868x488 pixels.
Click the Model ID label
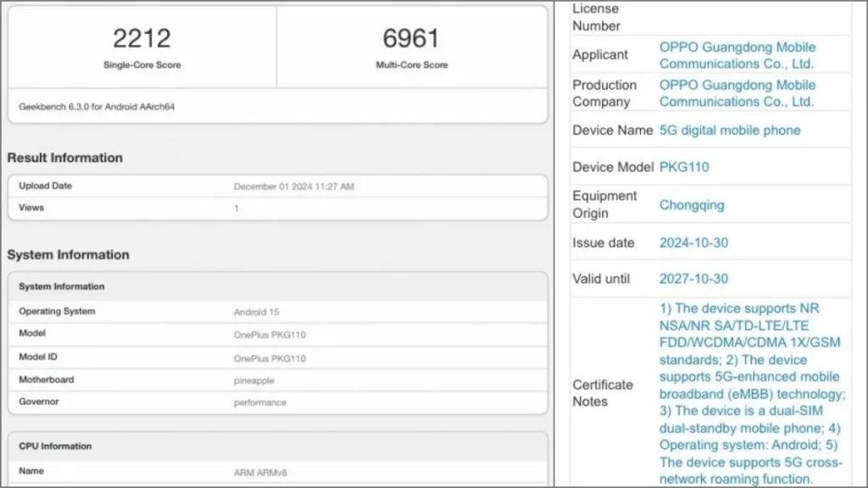pyautogui.click(x=37, y=357)
